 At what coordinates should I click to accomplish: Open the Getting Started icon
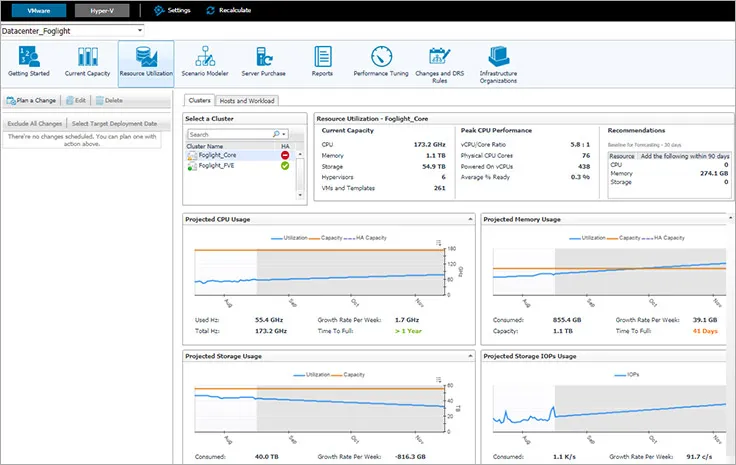pos(28,60)
